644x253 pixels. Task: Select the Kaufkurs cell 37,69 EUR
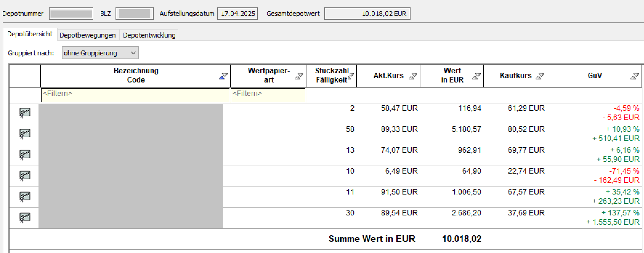pyautogui.click(x=526, y=213)
